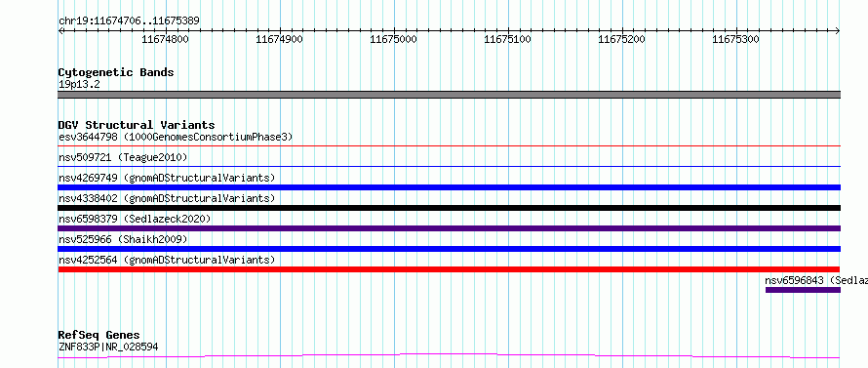868x368 pixels.
Task: Open variant label nsv509721 (Teague2010)
Action: click(123, 157)
